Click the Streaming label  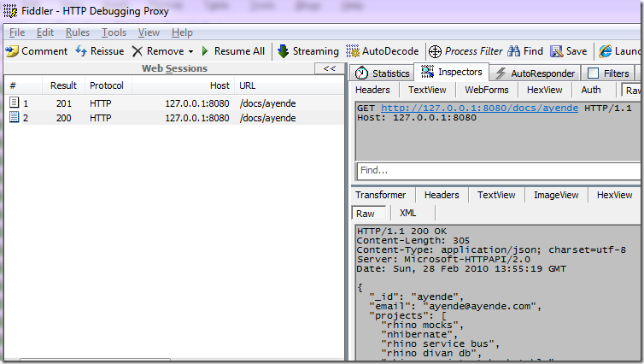pyautogui.click(x=316, y=51)
